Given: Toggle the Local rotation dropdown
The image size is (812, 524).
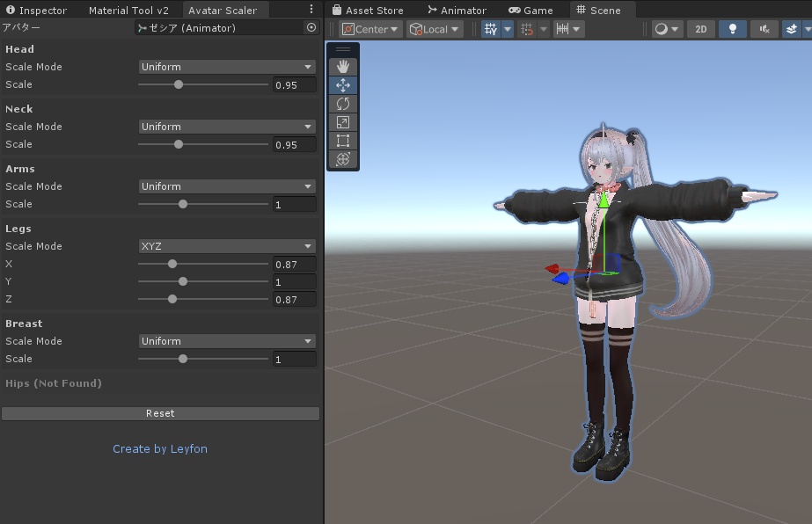Looking at the screenshot, I should click(434, 30).
